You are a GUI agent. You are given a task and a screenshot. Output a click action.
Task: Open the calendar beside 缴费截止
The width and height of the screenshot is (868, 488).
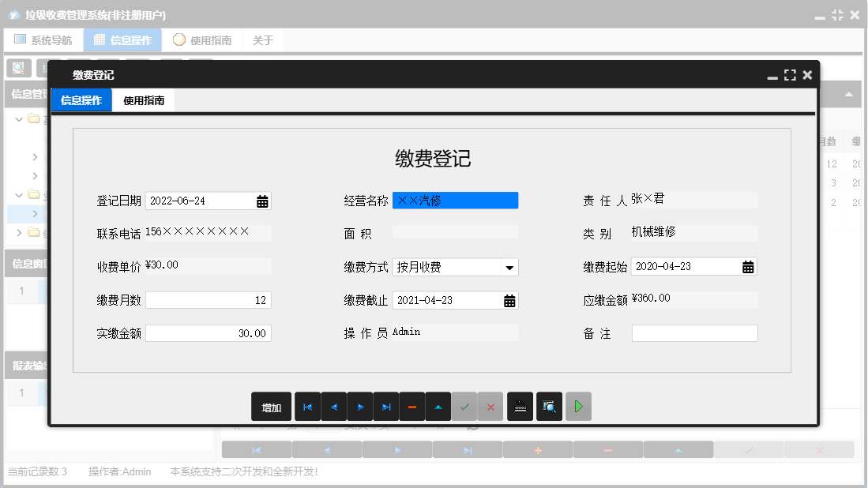(511, 300)
